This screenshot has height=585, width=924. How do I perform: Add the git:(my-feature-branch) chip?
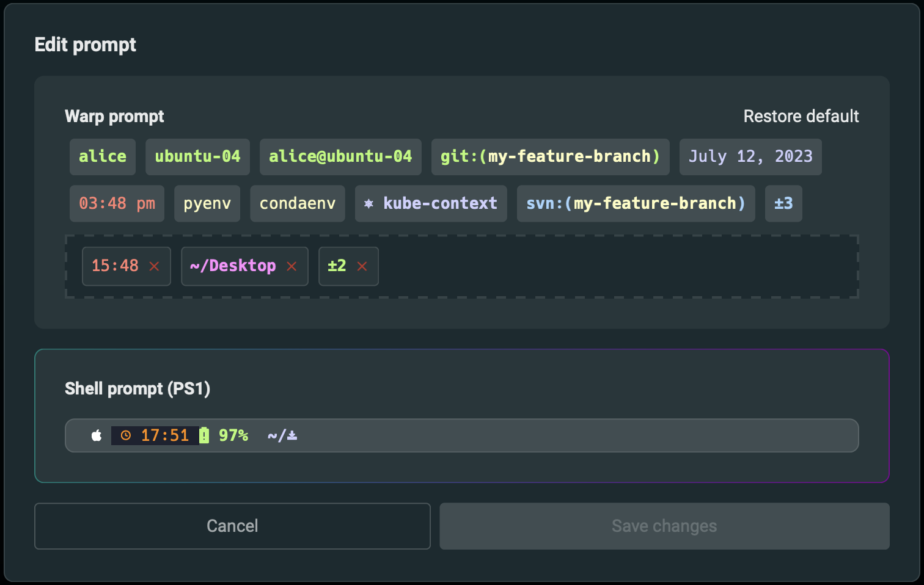click(550, 157)
